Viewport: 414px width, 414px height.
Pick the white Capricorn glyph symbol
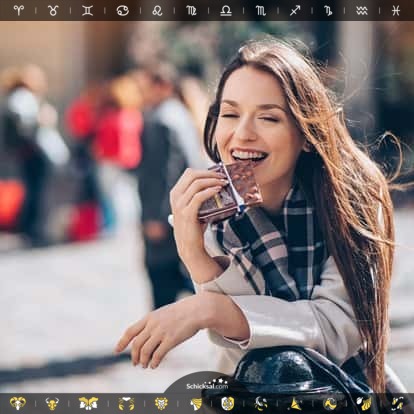click(328, 10)
